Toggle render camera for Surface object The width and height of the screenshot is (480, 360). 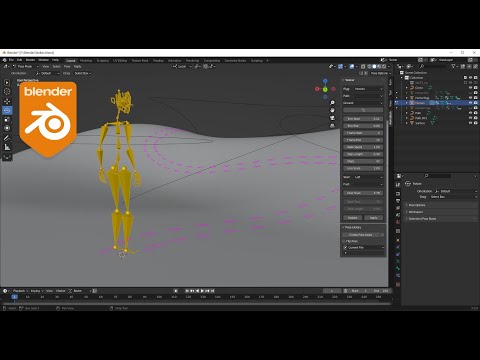point(475,123)
